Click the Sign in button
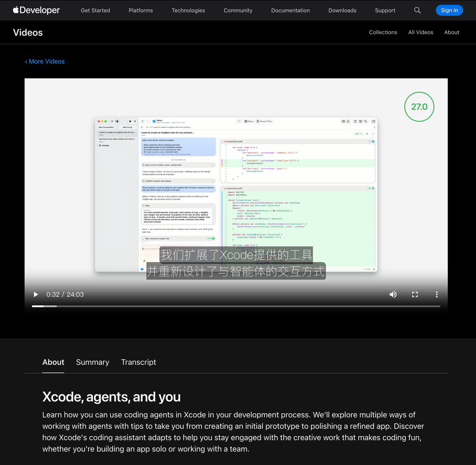Viewport: 476px width, 465px height. click(449, 10)
